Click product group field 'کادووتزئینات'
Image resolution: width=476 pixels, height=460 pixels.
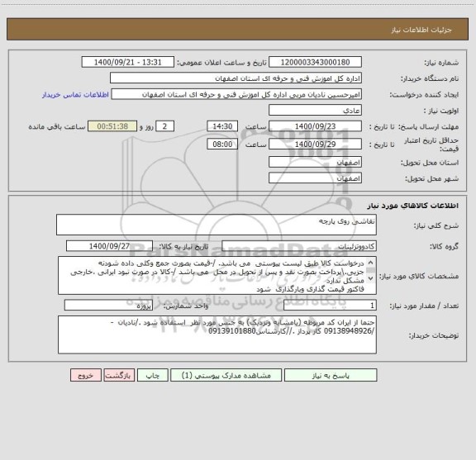pyautogui.click(x=299, y=246)
